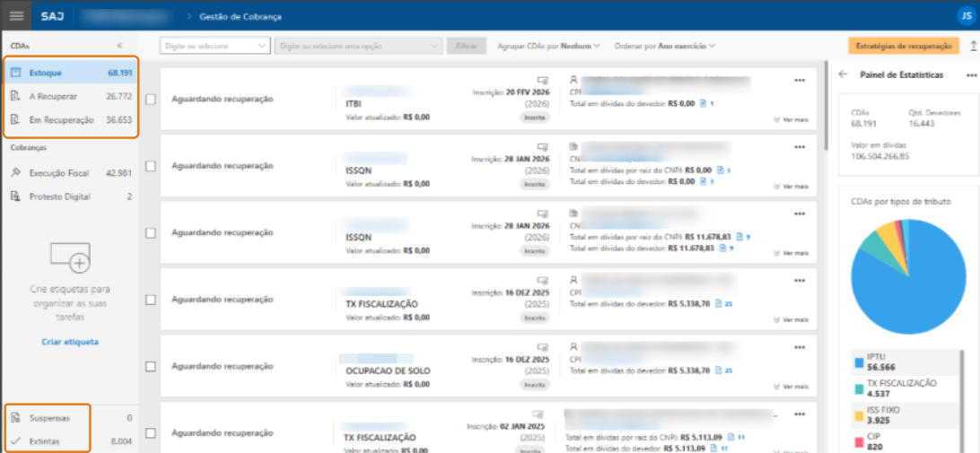Click the export upload arrow icon
980x453 pixels.
coord(974,46)
